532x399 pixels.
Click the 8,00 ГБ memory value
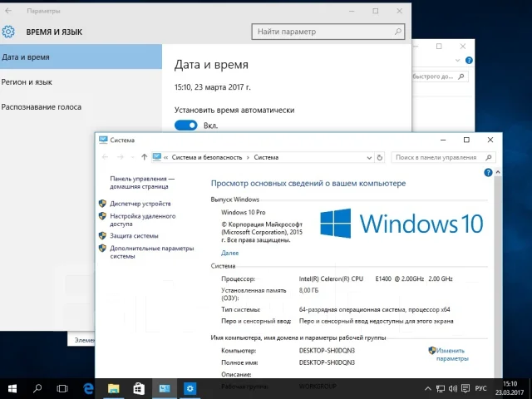308,290
